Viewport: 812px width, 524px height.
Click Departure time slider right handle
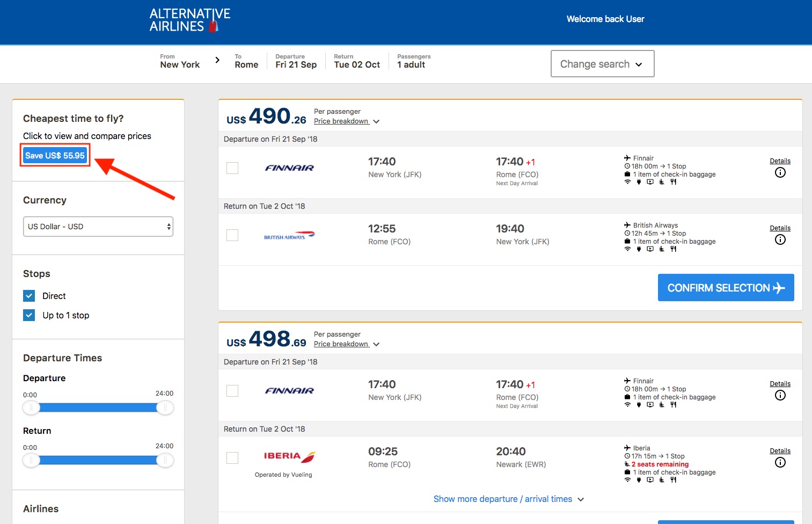click(165, 408)
